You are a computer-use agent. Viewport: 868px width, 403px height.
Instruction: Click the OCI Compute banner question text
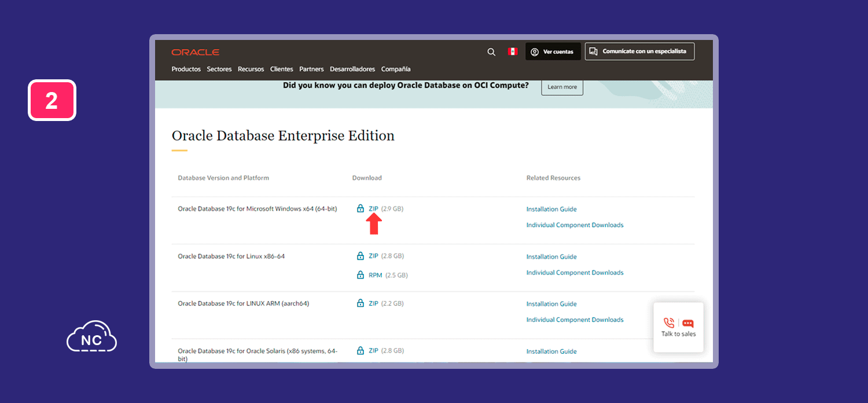pyautogui.click(x=406, y=85)
